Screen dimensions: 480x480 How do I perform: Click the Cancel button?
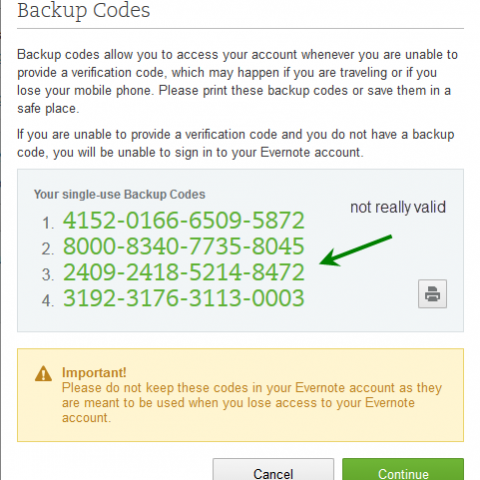pyautogui.click(x=273, y=469)
